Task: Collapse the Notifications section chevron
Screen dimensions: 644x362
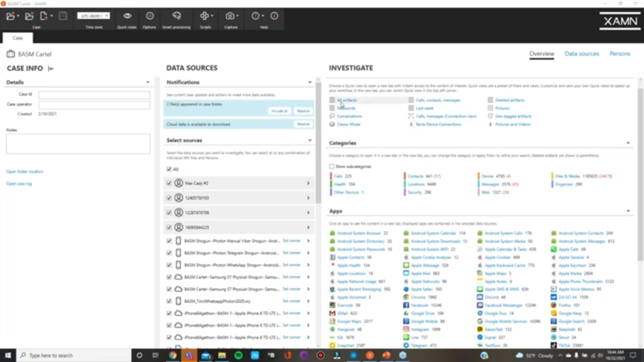Action: tap(309, 82)
